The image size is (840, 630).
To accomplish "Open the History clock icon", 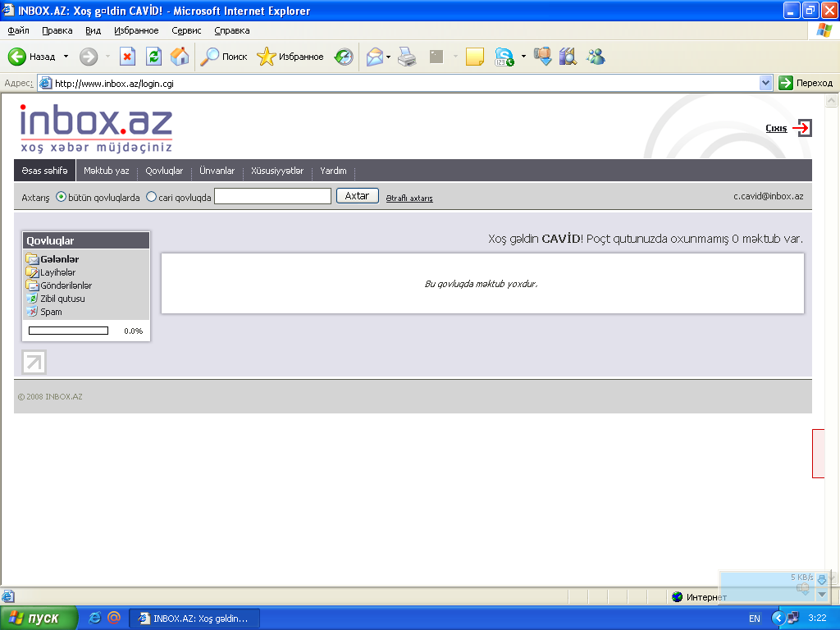I will coord(344,57).
